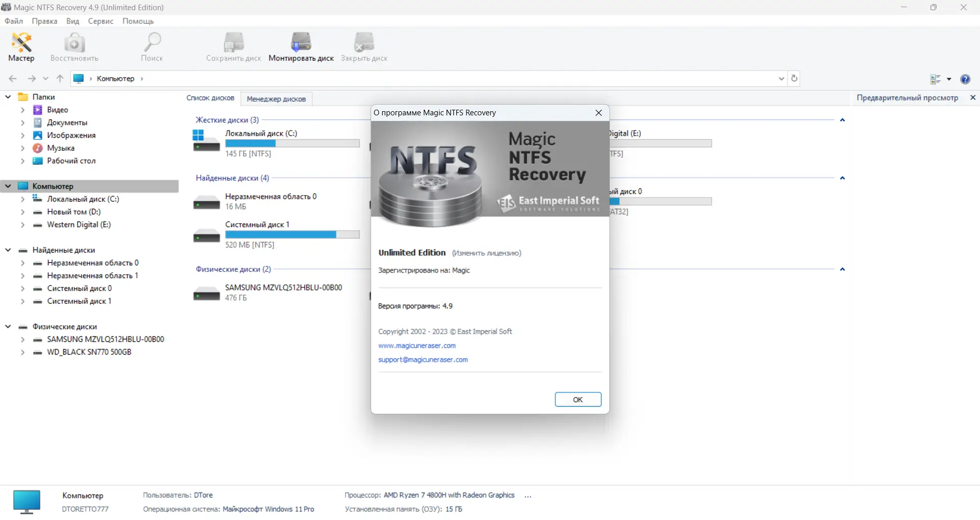Image resolution: width=980 pixels, height=520 pixels.
Task: Open the www.magicuneraser.com link
Action: (417, 345)
